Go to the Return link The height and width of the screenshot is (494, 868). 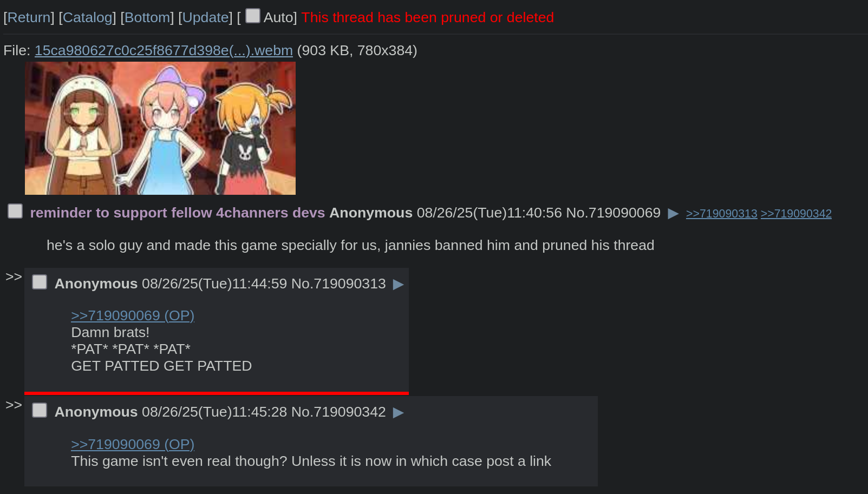coord(29,17)
